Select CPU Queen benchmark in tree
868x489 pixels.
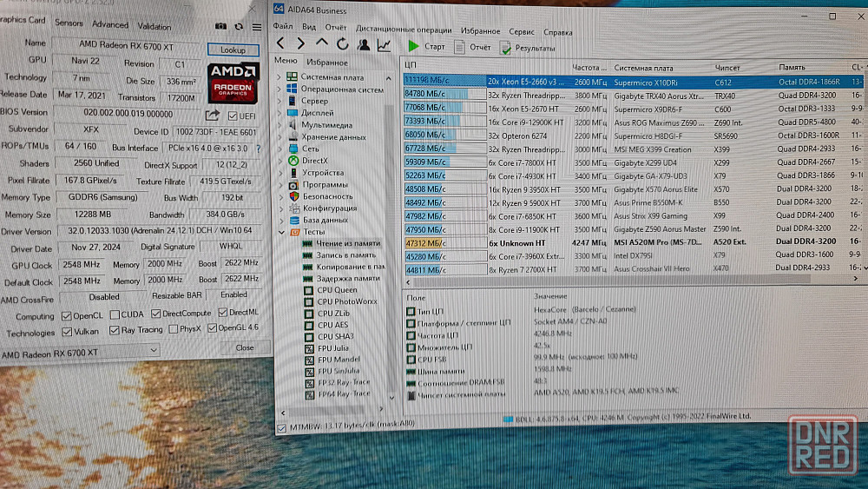tap(337, 290)
